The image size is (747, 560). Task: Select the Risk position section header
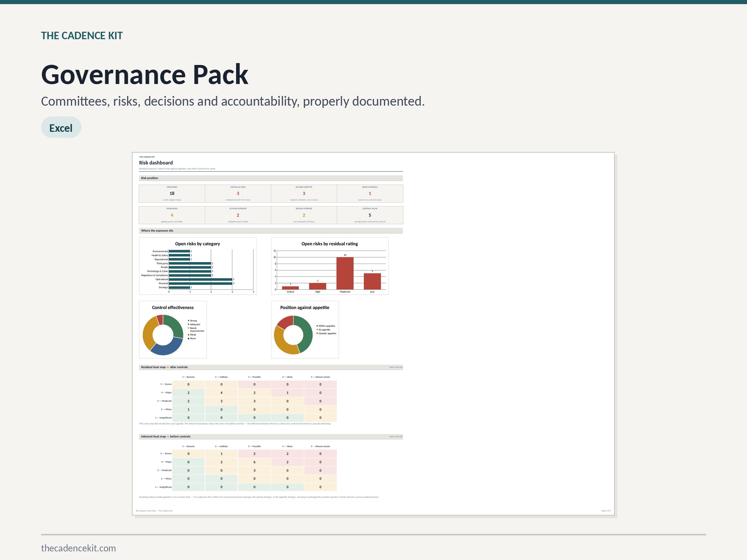coord(271,178)
